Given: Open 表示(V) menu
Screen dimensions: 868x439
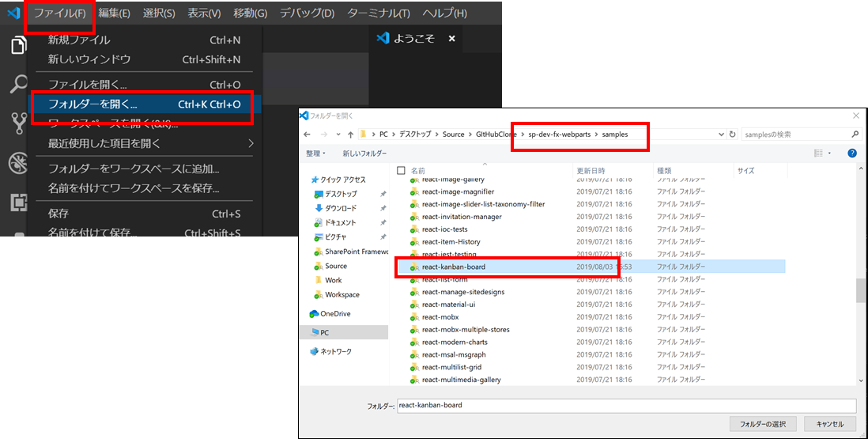Looking at the screenshot, I should [204, 13].
